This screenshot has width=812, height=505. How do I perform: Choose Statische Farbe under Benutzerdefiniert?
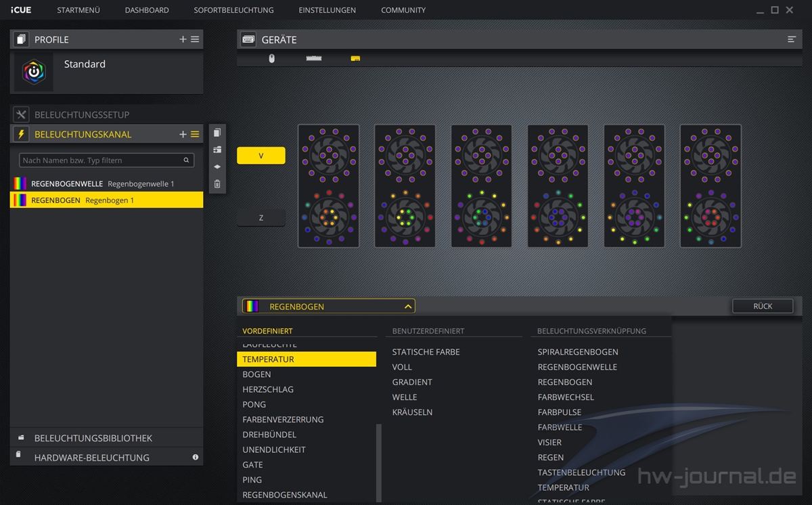pyautogui.click(x=426, y=352)
